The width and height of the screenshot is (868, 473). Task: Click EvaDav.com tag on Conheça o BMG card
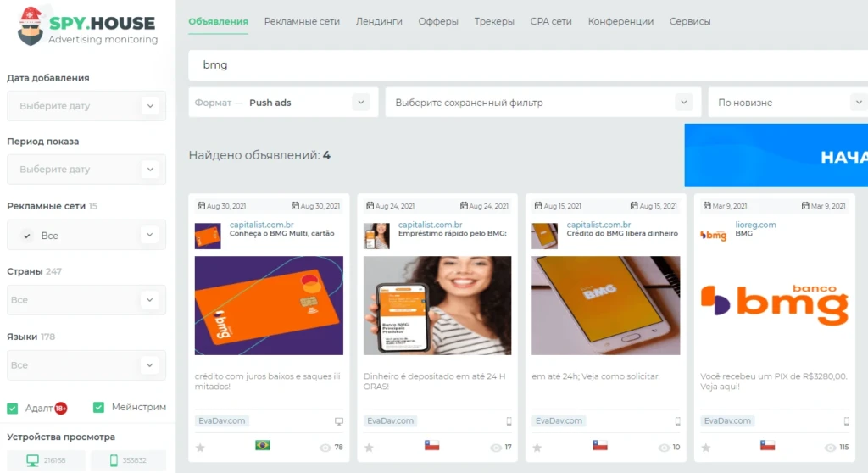(x=221, y=421)
